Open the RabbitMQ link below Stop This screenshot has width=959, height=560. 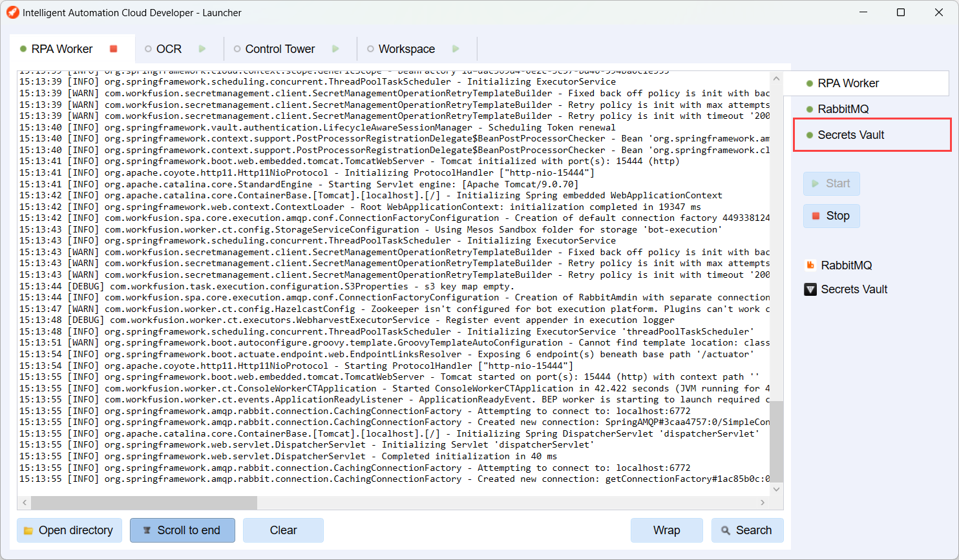tap(847, 265)
